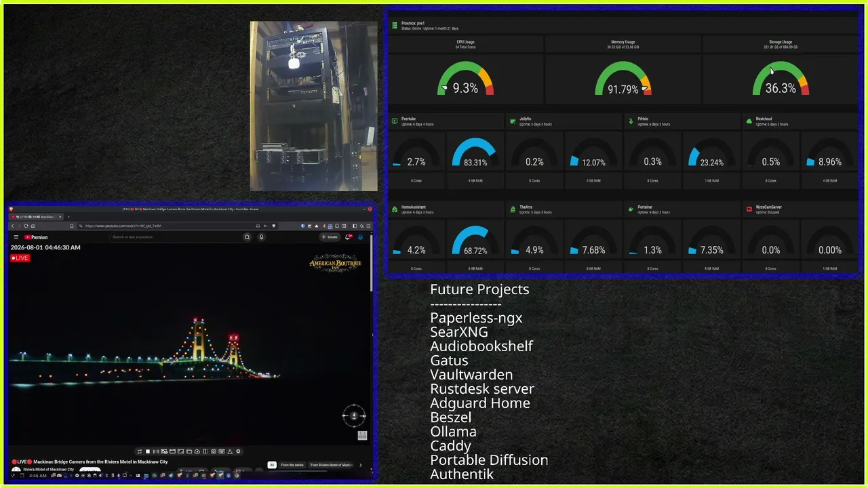
Task: Click the YouTube search magnifier button
Action: tap(247, 237)
